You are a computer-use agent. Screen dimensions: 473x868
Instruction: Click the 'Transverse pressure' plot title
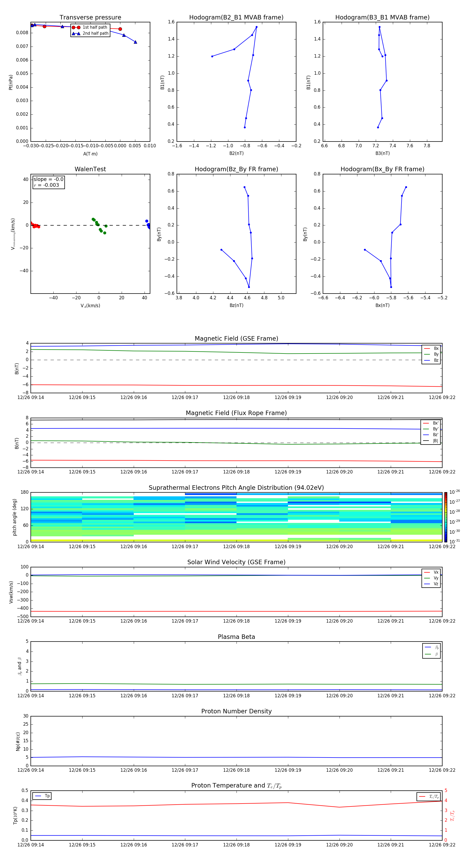(x=90, y=18)
